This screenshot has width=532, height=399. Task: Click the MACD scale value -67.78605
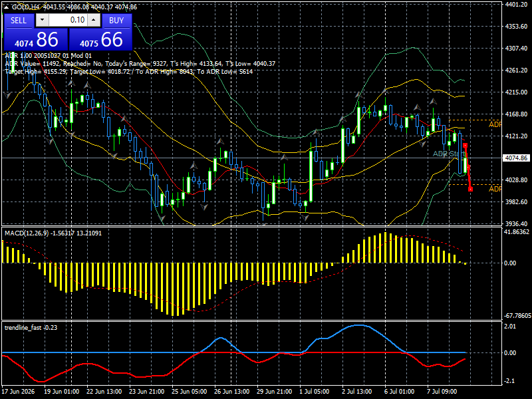(x=518, y=315)
